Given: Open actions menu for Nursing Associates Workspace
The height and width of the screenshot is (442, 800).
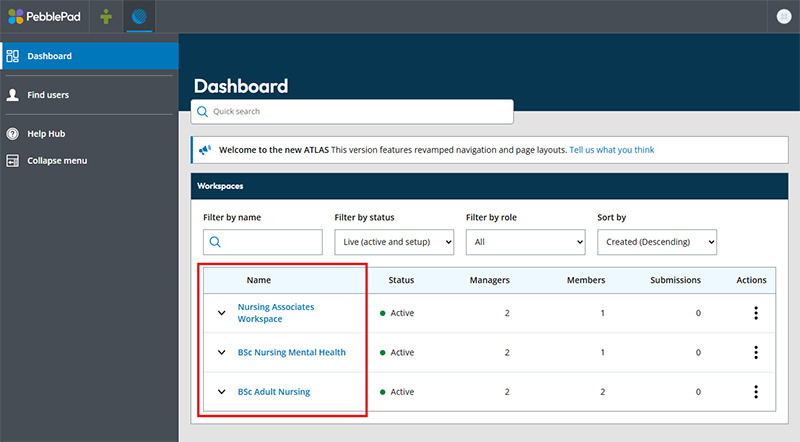Looking at the screenshot, I should (x=756, y=313).
